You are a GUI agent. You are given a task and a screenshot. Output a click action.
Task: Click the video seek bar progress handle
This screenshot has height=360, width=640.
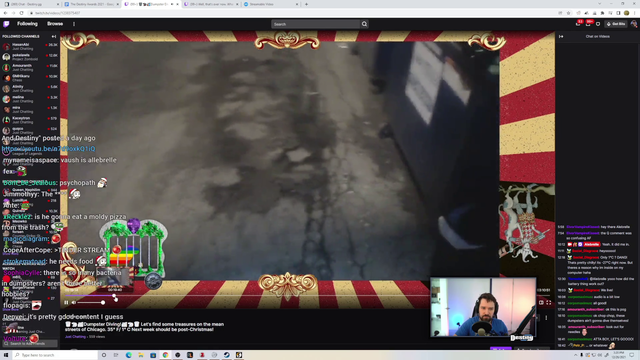click(x=114, y=296)
